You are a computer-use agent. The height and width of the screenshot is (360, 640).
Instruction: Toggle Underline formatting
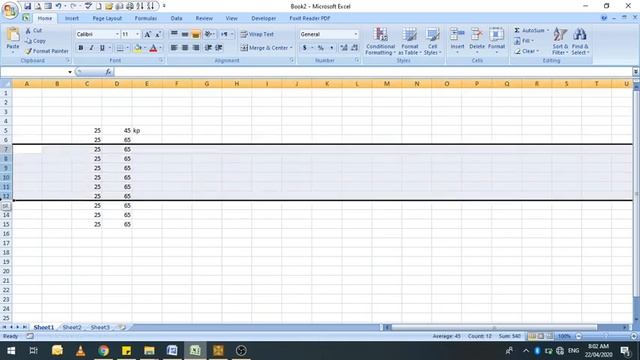102,48
